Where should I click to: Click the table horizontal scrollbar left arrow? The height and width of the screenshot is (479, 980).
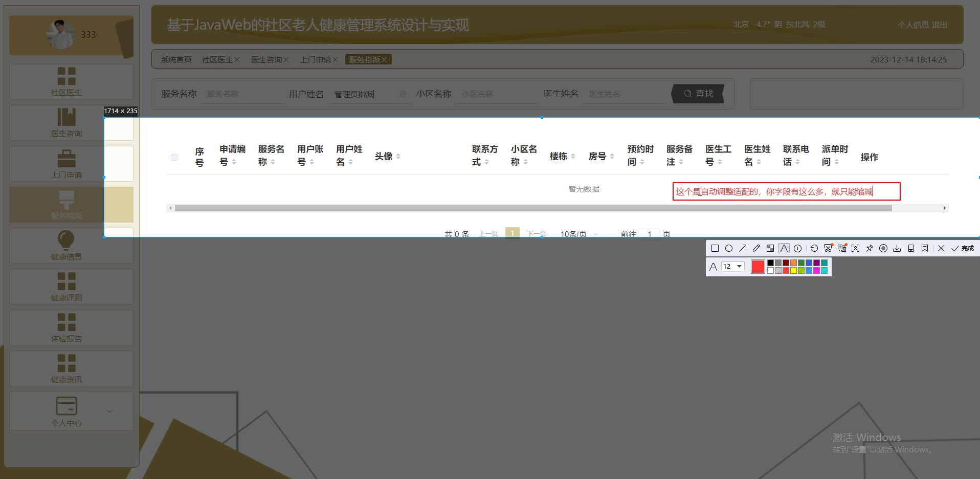(170, 208)
